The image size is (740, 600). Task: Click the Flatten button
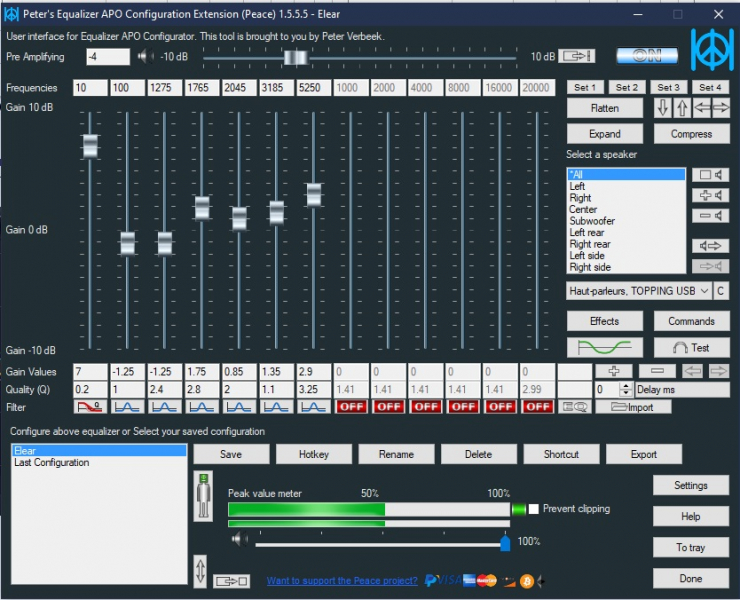click(x=605, y=108)
